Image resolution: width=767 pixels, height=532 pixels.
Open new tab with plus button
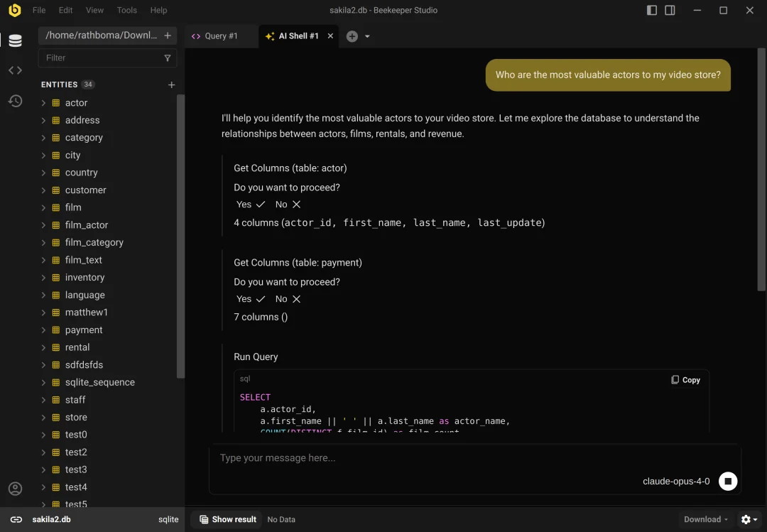[352, 36]
